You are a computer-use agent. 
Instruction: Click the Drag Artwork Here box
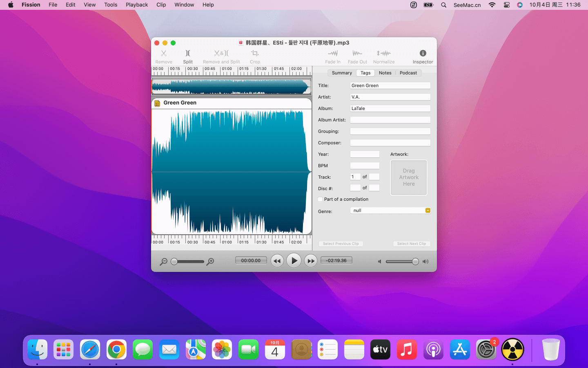point(408,177)
